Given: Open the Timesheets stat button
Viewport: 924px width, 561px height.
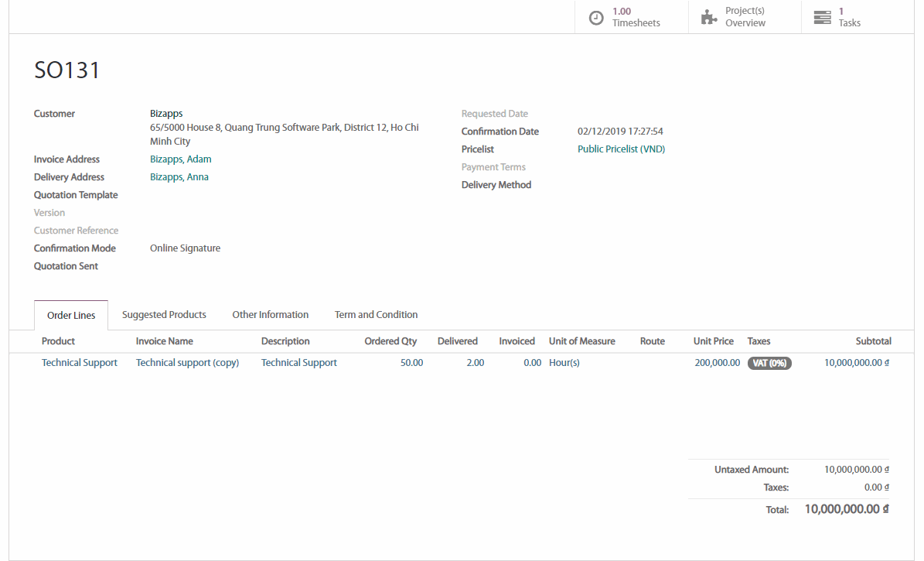Looking at the screenshot, I should 631,17.
